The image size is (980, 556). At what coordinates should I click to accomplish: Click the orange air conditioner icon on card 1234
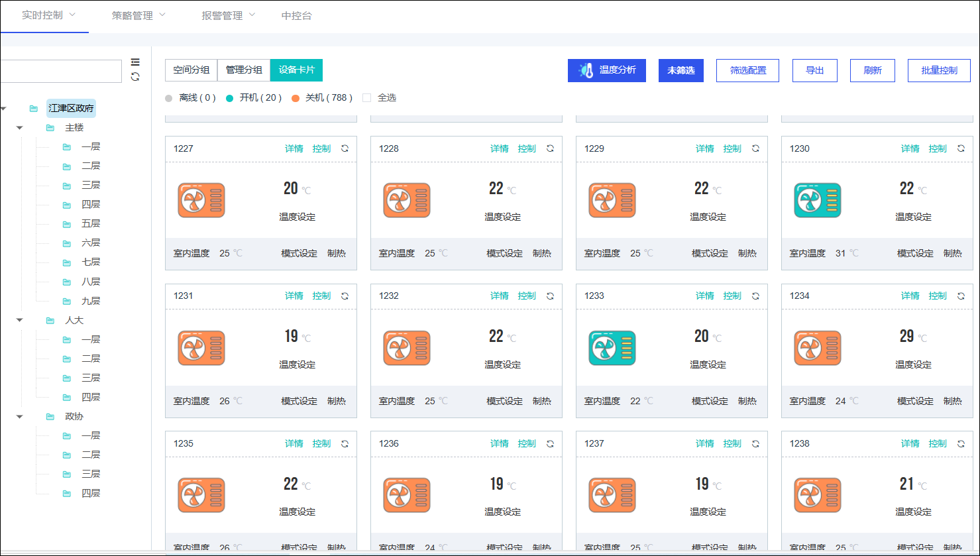(x=817, y=348)
